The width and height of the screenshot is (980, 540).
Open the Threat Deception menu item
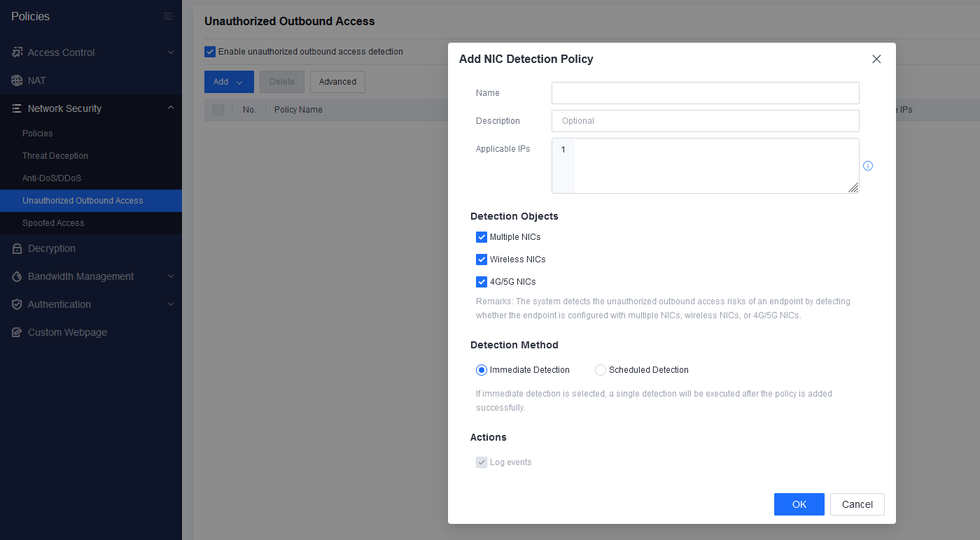55,156
